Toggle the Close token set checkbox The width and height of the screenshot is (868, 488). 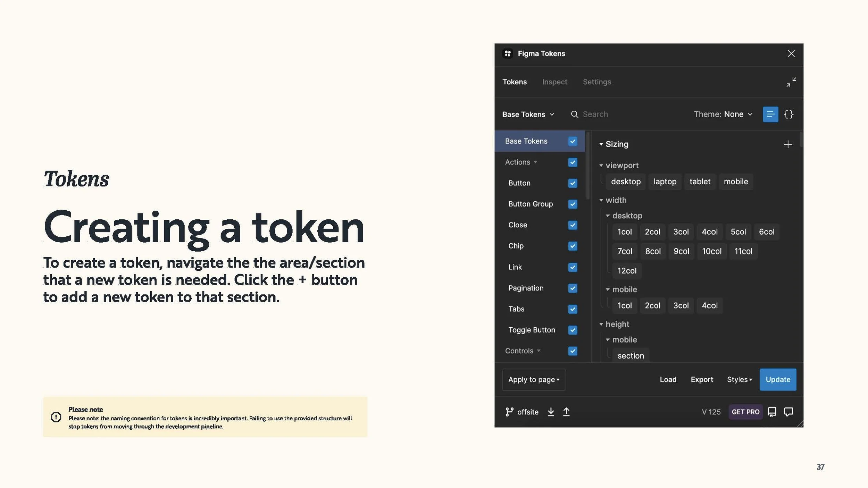[x=573, y=225]
